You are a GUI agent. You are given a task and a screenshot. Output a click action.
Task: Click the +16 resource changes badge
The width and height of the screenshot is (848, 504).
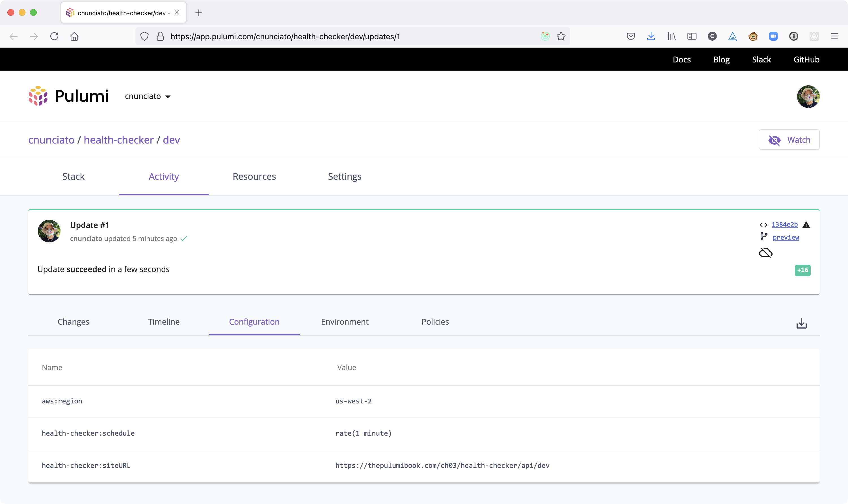click(802, 270)
